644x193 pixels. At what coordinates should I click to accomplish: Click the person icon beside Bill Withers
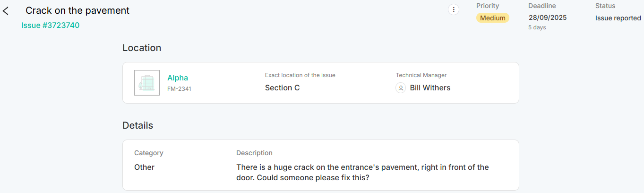401,88
